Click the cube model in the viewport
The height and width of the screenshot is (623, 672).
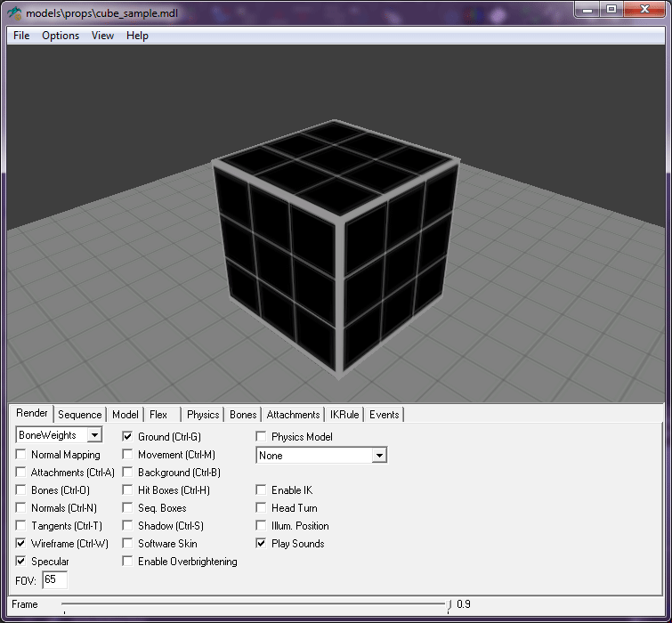[x=336, y=248]
